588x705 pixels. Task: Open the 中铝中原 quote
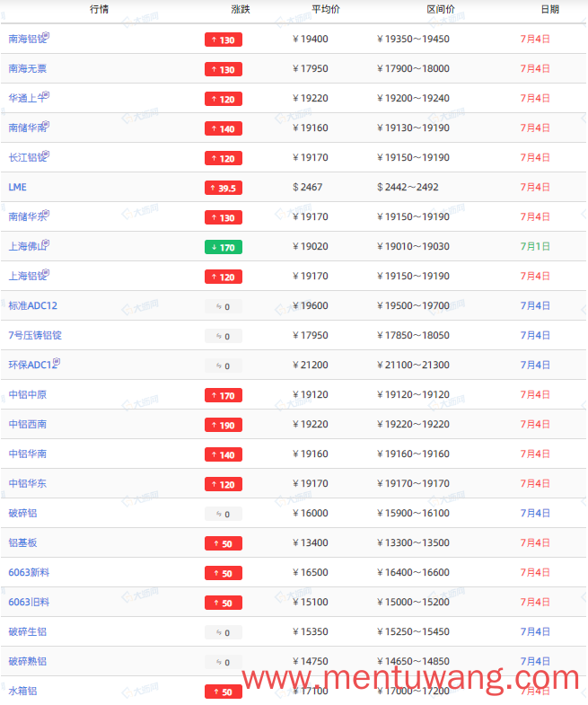pos(28,395)
